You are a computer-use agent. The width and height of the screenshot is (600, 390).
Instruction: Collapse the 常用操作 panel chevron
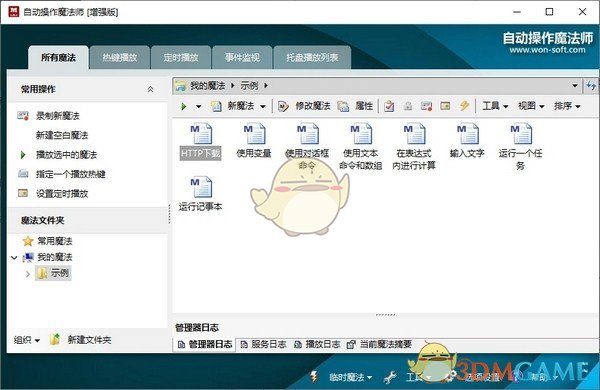pyautogui.click(x=150, y=90)
